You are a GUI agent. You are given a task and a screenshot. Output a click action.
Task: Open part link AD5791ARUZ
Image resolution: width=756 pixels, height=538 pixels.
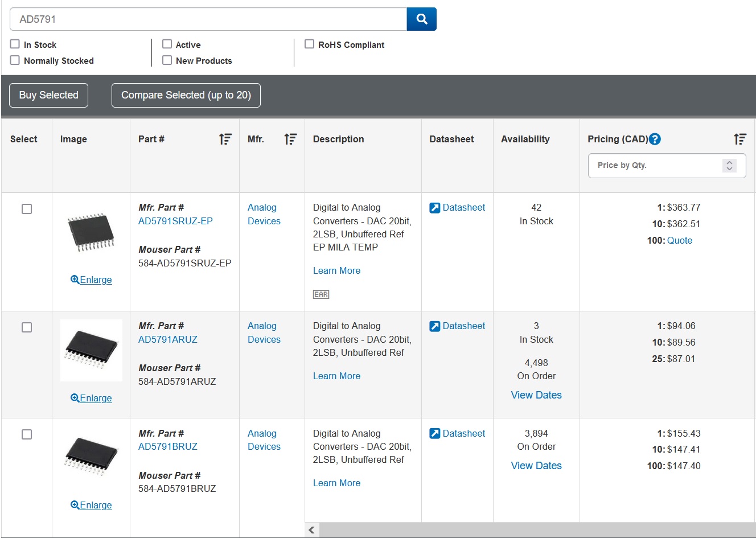[168, 339]
